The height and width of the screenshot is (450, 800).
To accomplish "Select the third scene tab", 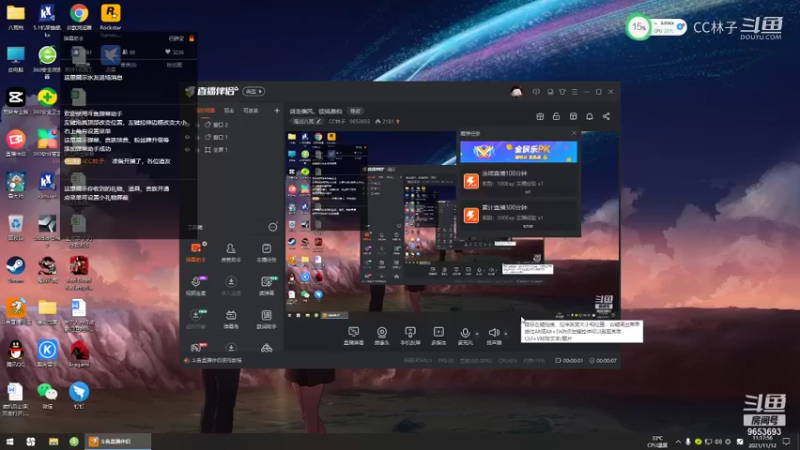I will click(x=251, y=110).
